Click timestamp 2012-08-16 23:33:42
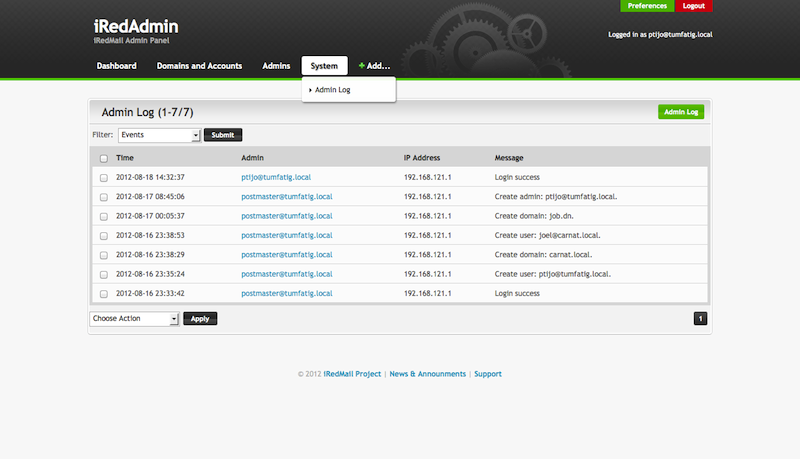 point(151,294)
